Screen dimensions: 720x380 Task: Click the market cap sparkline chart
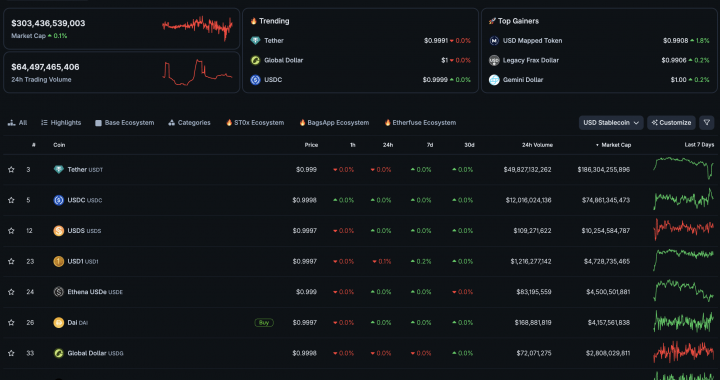coord(197,28)
